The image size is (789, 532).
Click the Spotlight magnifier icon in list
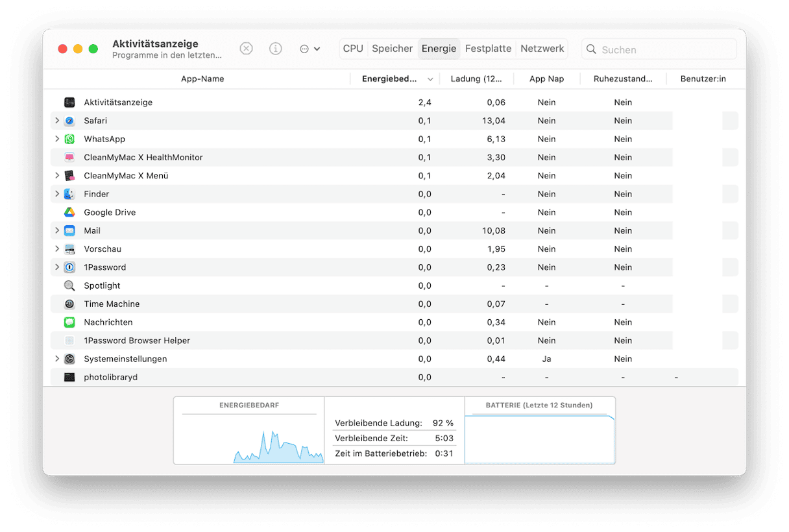pos(69,285)
